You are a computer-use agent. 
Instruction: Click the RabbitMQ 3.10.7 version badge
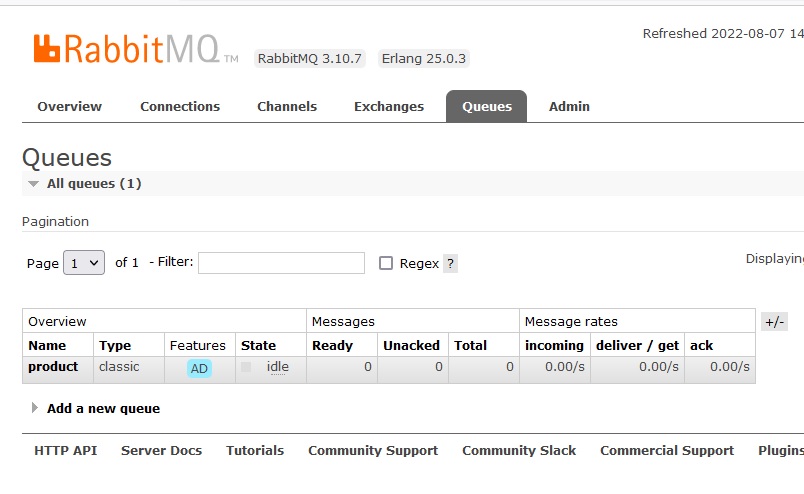pyautogui.click(x=310, y=58)
